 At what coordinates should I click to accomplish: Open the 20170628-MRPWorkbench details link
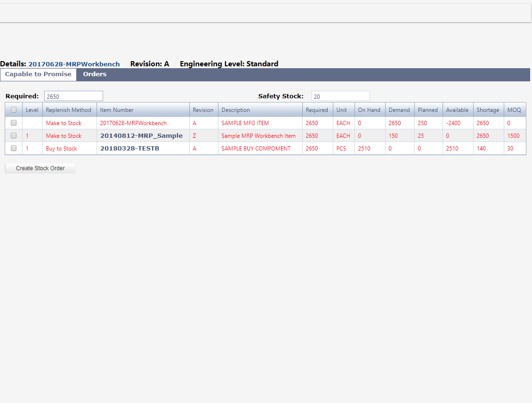(x=74, y=64)
